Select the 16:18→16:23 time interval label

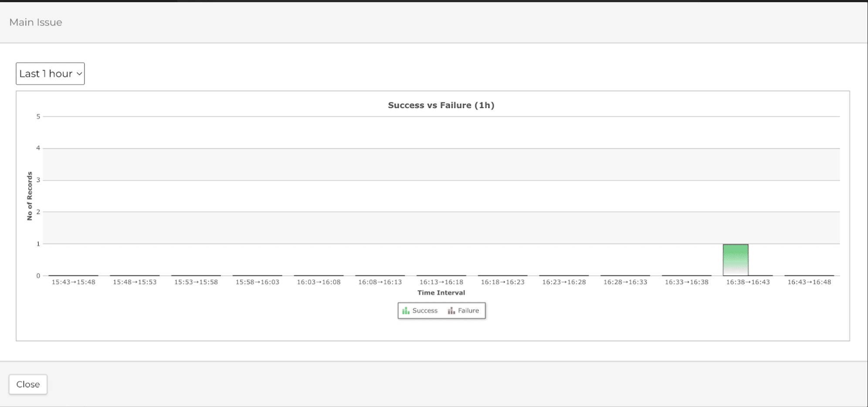click(503, 282)
